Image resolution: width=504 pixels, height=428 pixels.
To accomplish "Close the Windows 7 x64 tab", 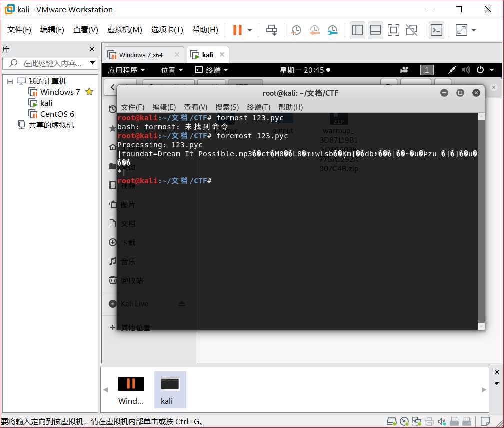I will pyautogui.click(x=177, y=55).
